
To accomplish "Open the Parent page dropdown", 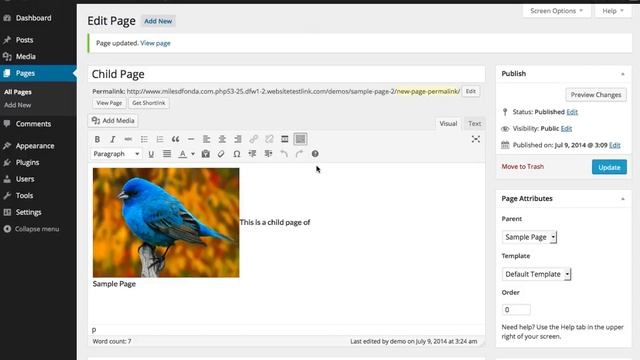I will coord(529,237).
